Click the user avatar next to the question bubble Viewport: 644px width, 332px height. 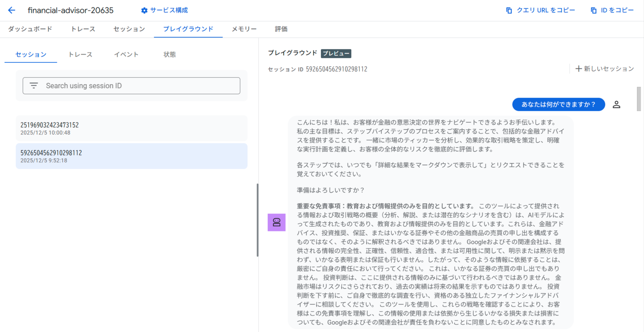pos(617,104)
